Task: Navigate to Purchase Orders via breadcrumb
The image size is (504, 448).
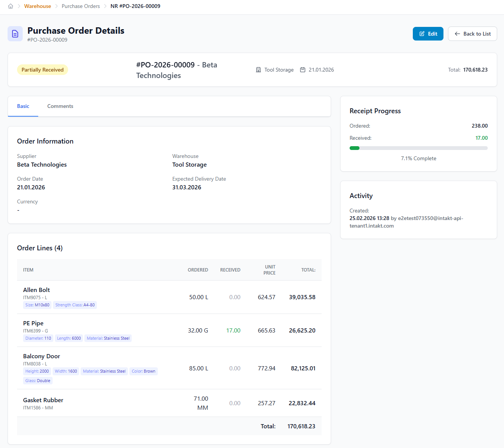Action: pos(81,6)
